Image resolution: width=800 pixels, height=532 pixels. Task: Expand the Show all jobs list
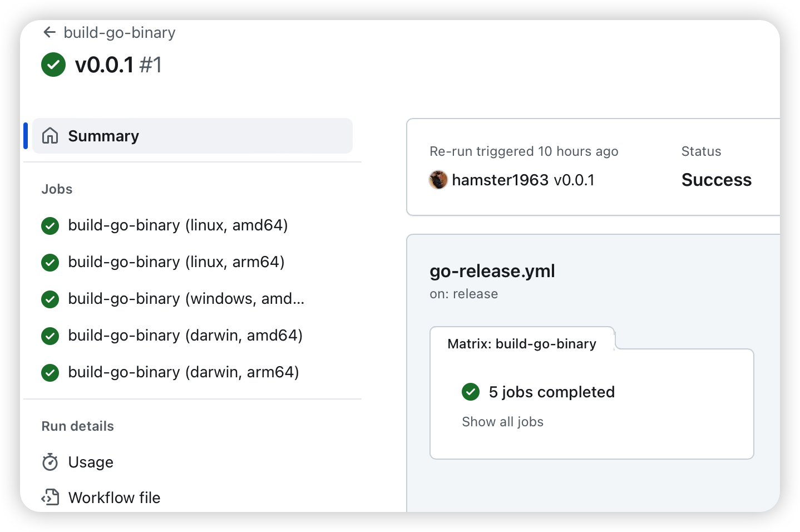click(x=502, y=422)
